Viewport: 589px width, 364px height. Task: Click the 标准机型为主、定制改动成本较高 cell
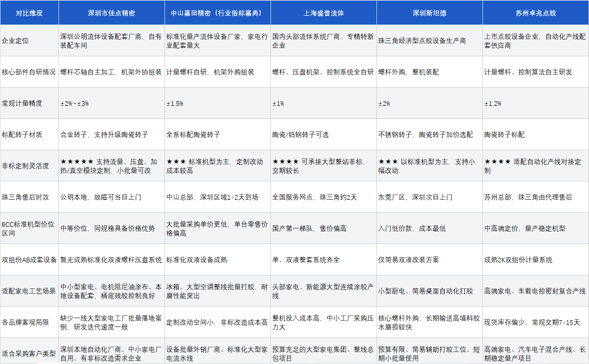click(218, 165)
